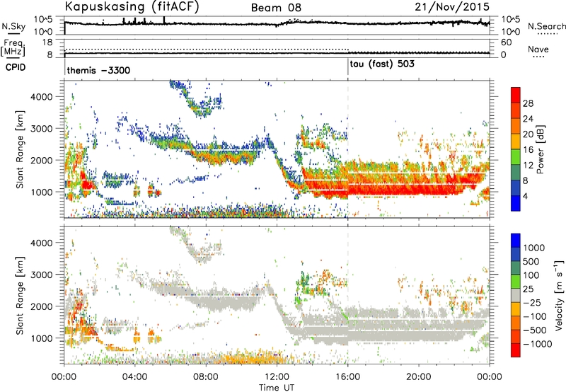Click the 20:00 time tick label

coord(418,377)
